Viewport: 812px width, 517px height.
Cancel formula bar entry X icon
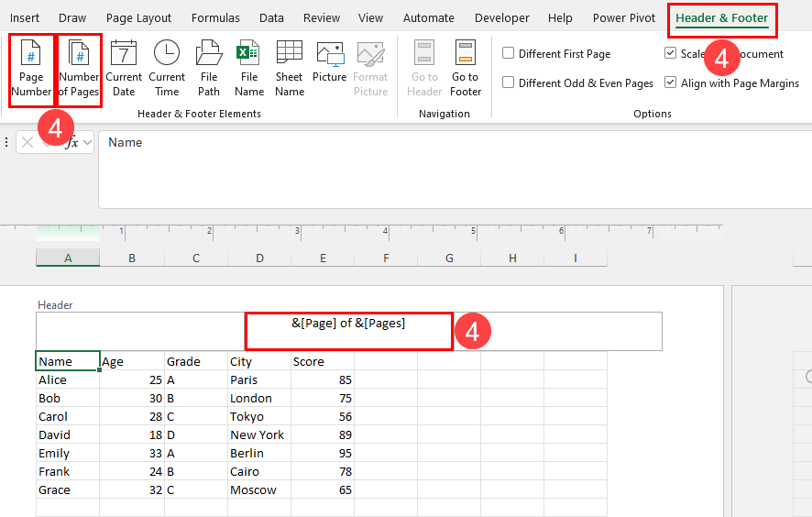[x=27, y=142]
